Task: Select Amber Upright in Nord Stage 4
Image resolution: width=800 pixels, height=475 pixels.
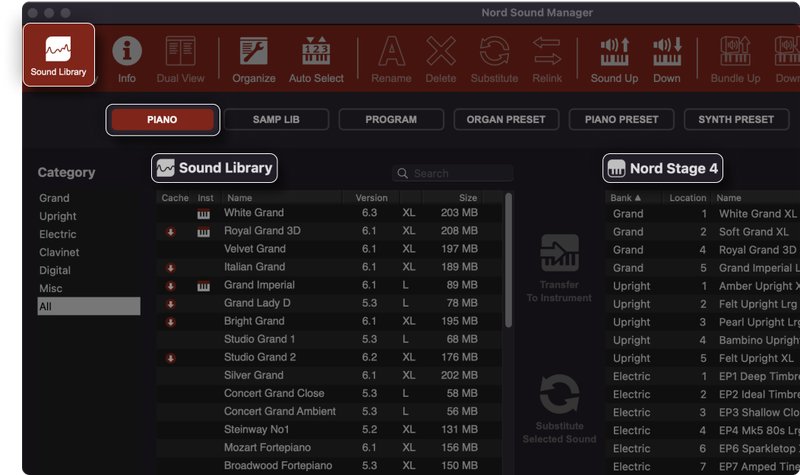Action: [703, 286]
